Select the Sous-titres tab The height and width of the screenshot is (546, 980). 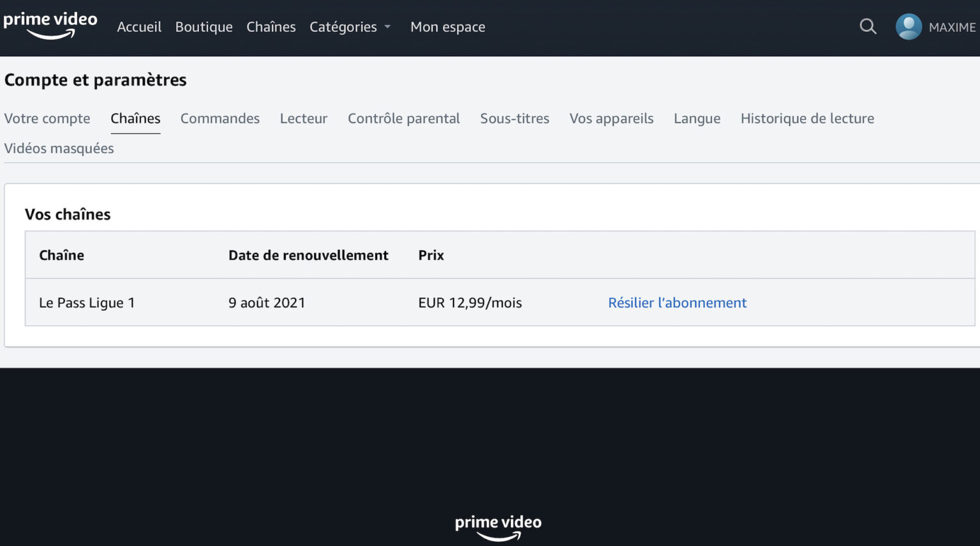click(x=514, y=119)
